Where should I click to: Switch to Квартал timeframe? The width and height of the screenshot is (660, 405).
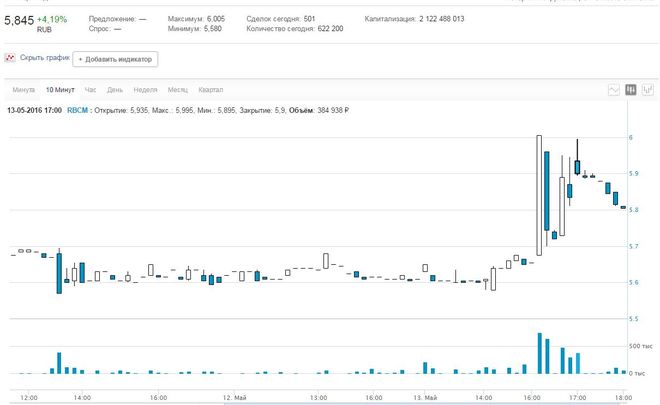click(211, 90)
